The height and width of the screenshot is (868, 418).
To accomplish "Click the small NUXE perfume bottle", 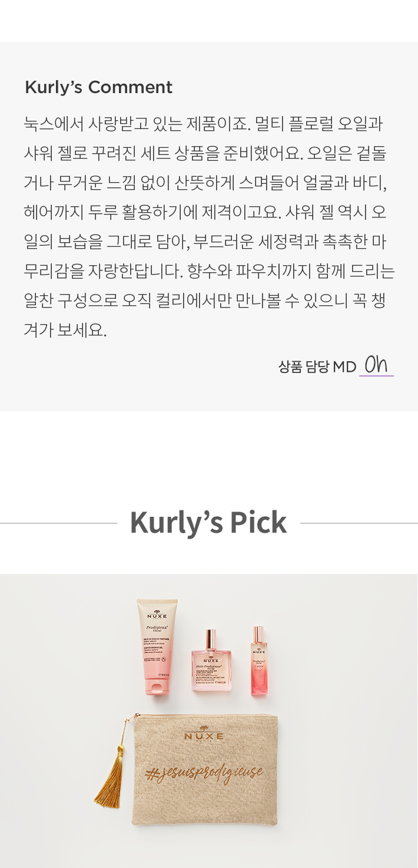I will 259,661.
